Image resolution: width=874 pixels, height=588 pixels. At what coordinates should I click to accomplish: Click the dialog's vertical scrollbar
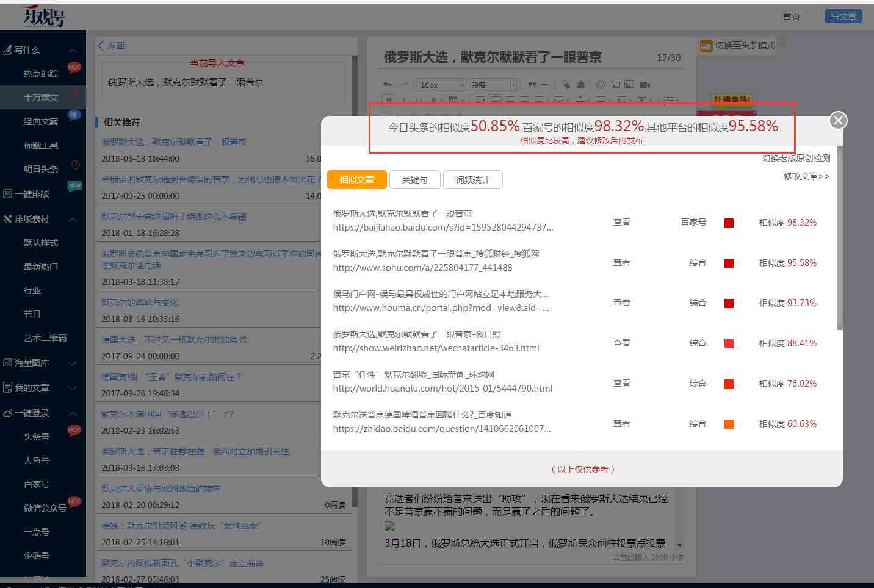(x=840, y=238)
